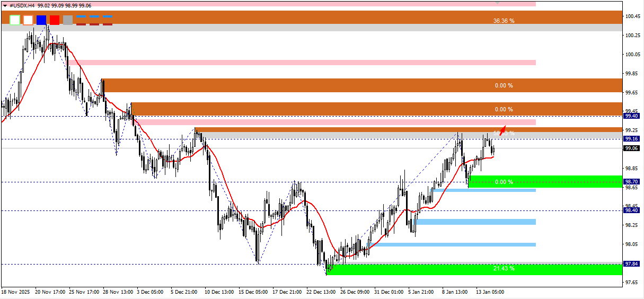Select the 99.16 price level tag
The width and height of the screenshot is (644, 299).
(631, 139)
